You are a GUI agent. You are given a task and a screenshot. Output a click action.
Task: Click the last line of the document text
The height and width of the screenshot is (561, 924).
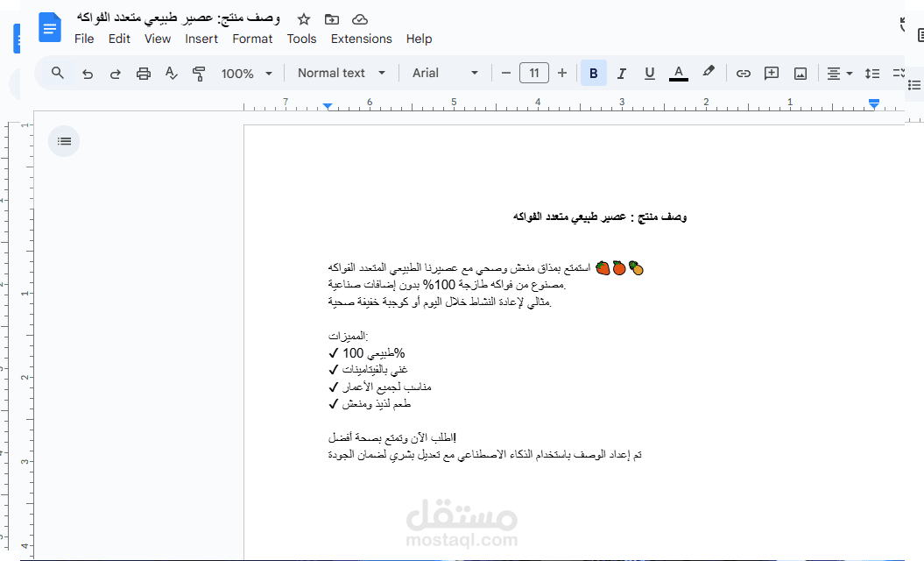coord(485,455)
